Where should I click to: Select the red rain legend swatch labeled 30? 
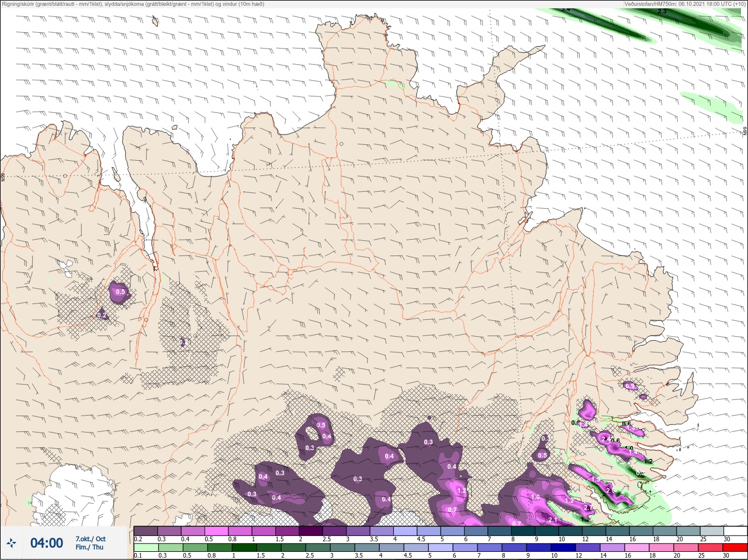(735, 548)
